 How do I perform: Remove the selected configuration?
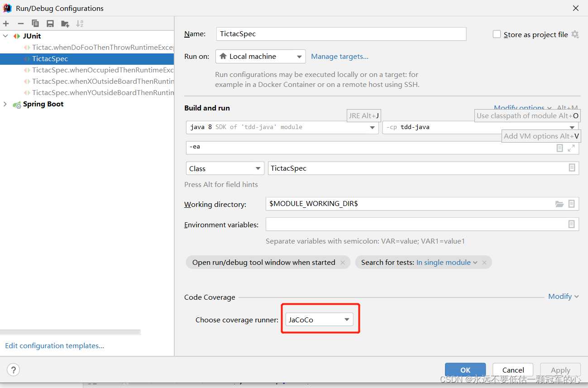tap(20, 24)
